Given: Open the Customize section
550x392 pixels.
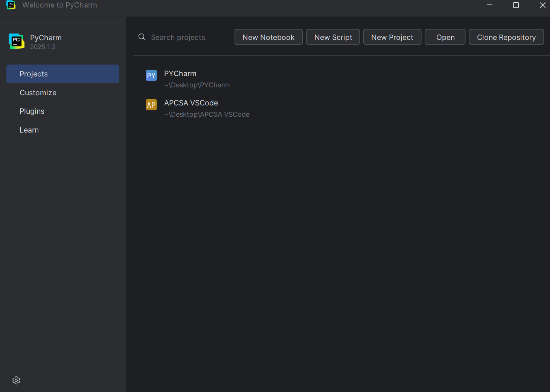Looking at the screenshot, I should [x=38, y=93].
